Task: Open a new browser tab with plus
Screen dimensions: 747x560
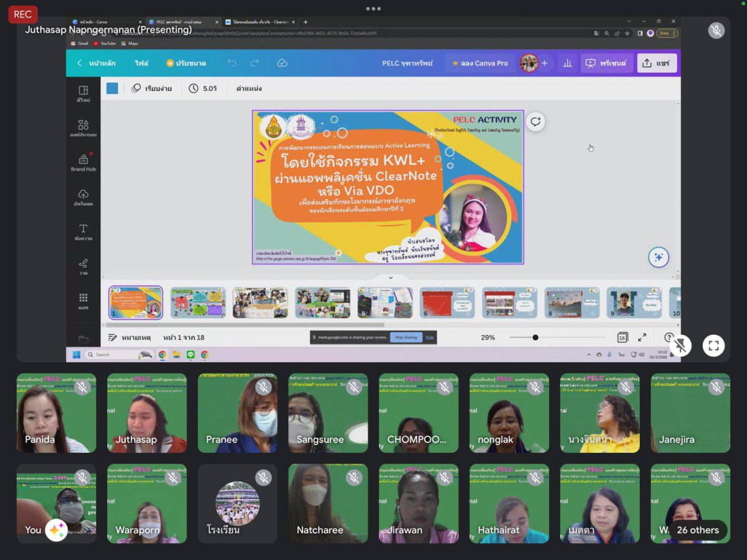Action: (x=305, y=22)
